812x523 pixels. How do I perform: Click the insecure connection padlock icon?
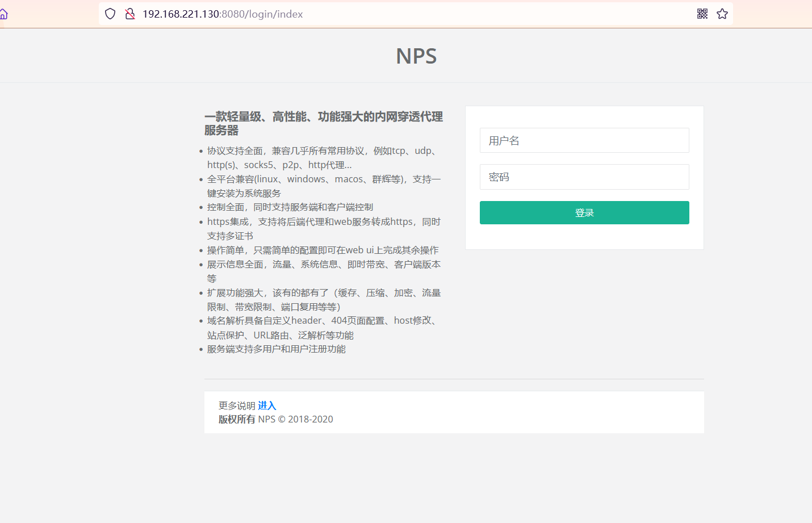[x=130, y=14]
